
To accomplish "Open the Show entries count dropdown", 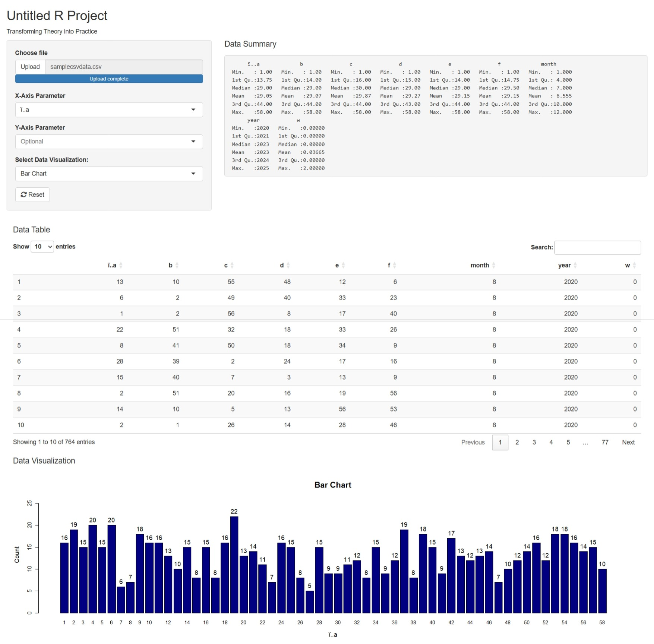I will (x=42, y=247).
